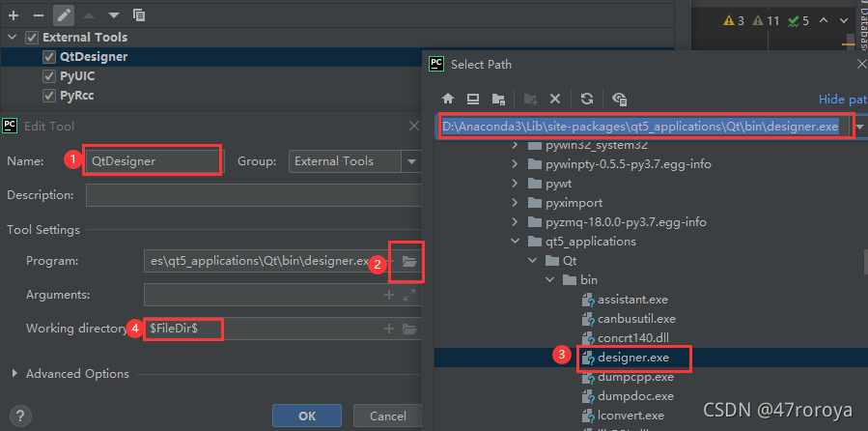Viewport: 868px width, 431px height.
Task: Remove selected tool with minus icon
Action: coord(39,15)
